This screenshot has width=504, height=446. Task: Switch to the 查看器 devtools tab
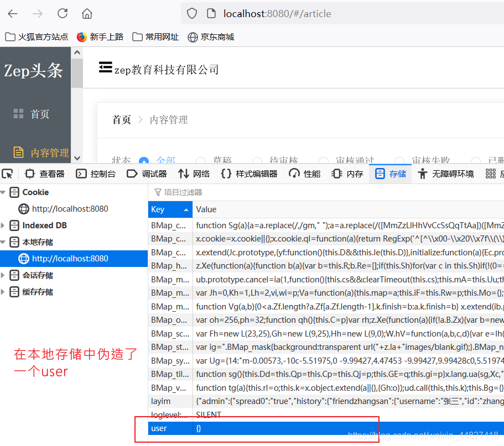[45, 174]
